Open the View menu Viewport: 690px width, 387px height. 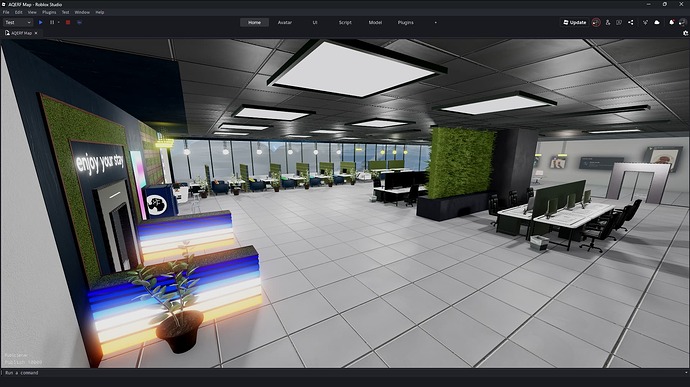pos(32,12)
